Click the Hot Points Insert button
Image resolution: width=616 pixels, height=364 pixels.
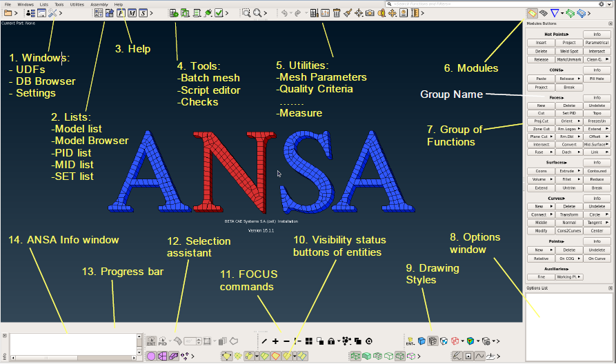[541, 43]
